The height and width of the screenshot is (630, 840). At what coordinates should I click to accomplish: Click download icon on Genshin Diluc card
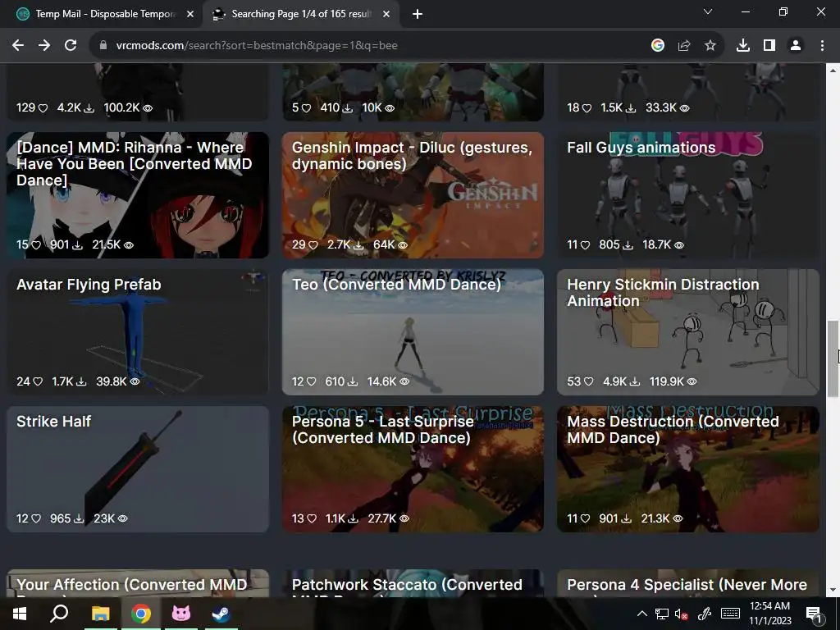pos(358,245)
